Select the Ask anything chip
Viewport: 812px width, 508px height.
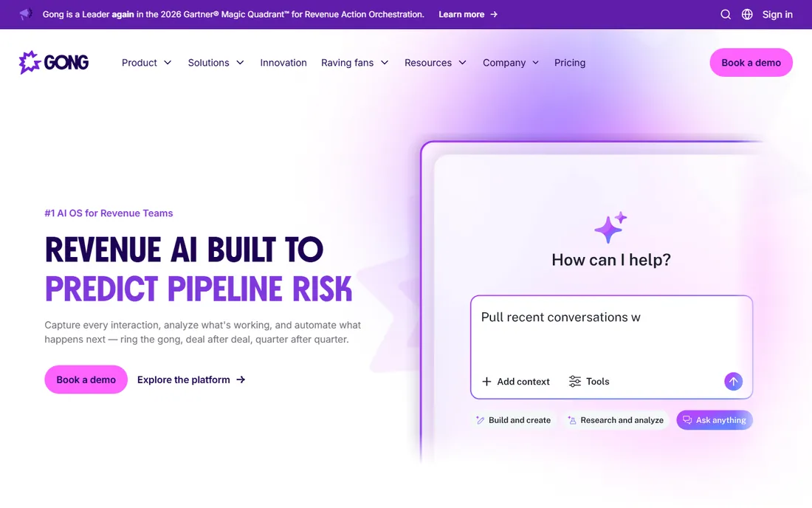coord(715,420)
